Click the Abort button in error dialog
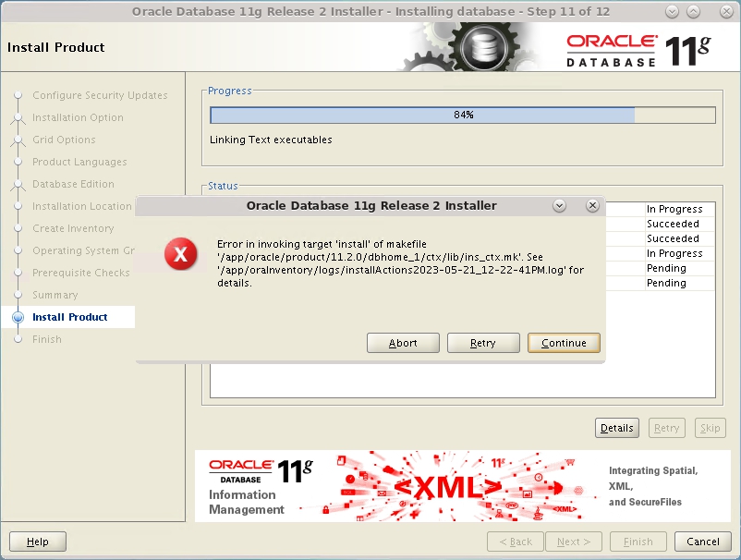Screen dimensions: 741x560 pyautogui.click(x=403, y=343)
